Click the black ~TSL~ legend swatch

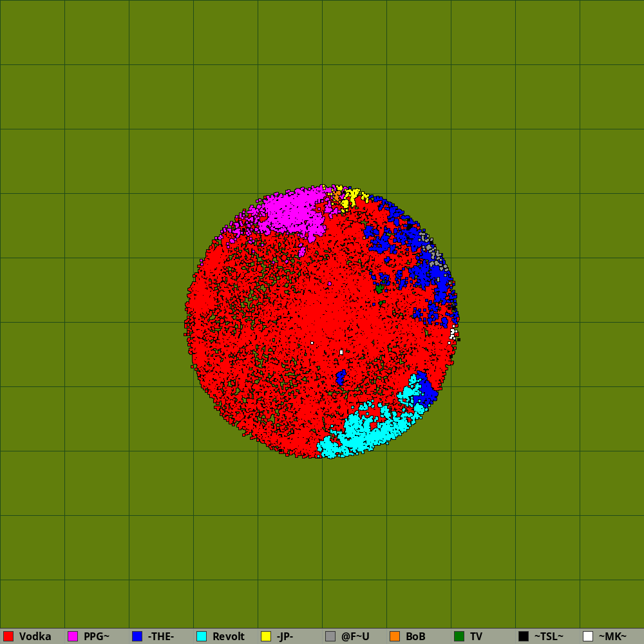tap(524, 636)
